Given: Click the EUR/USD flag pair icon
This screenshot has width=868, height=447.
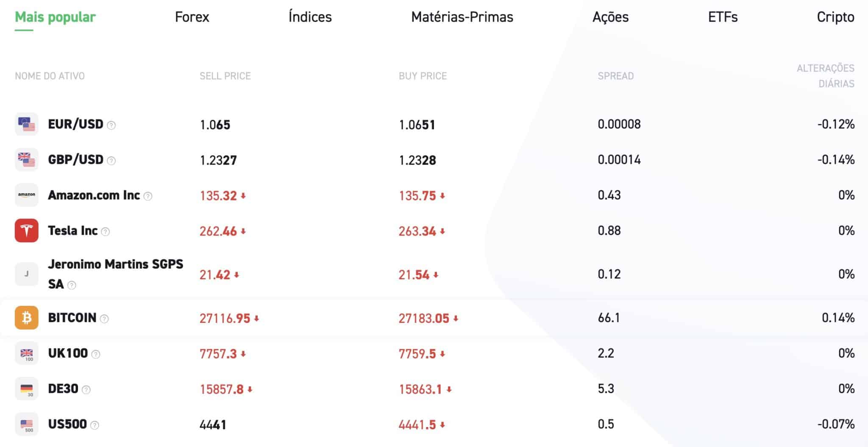Looking at the screenshot, I should 27,124.
